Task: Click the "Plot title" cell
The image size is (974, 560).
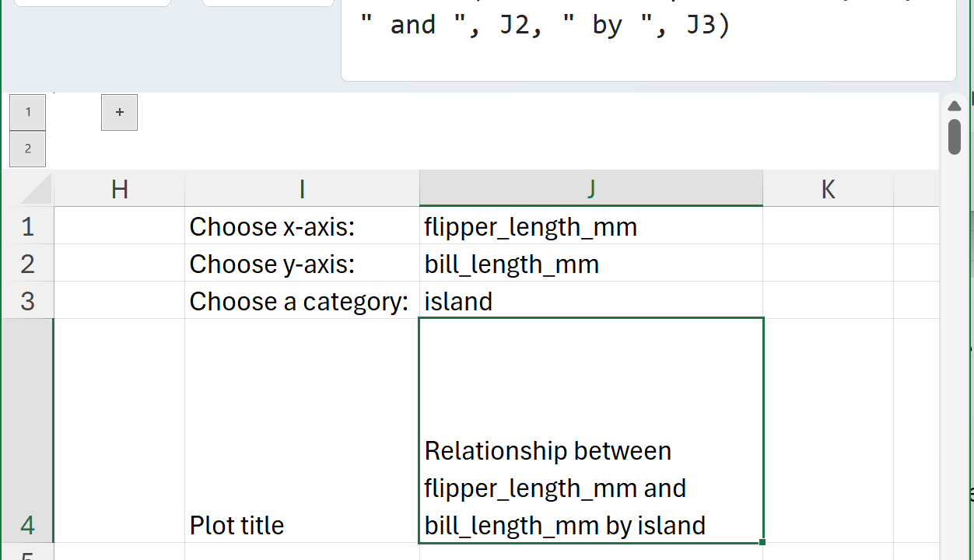Action: 302,431
